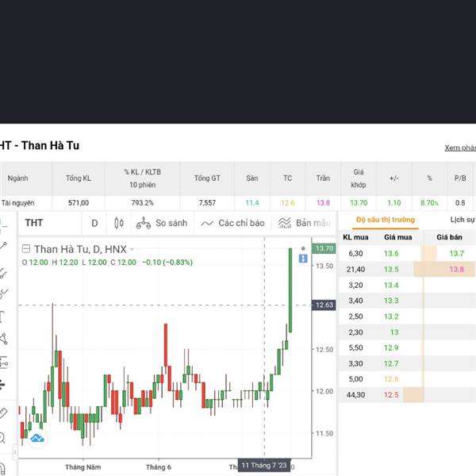Select the forecast position tool
The height and width of the screenshot is (476, 476).
coord(4,363)
